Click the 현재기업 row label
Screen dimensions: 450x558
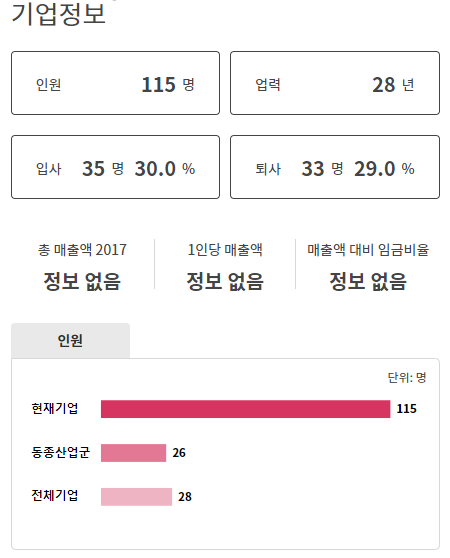pyautogui.click(x=55, y=409)
